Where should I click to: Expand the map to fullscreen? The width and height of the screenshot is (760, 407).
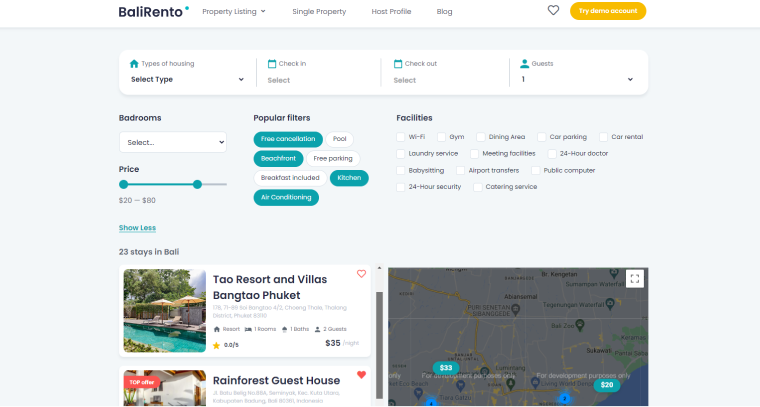coord(635,279)
